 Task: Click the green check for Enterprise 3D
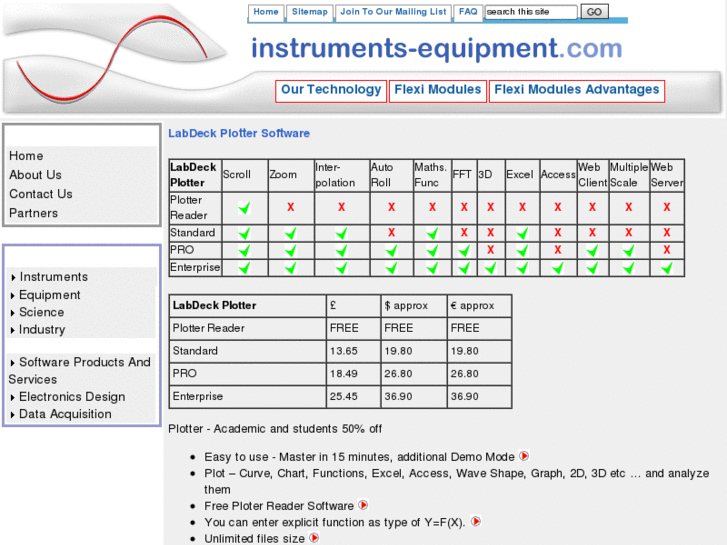pyautogui.click(x=491, y=268)
